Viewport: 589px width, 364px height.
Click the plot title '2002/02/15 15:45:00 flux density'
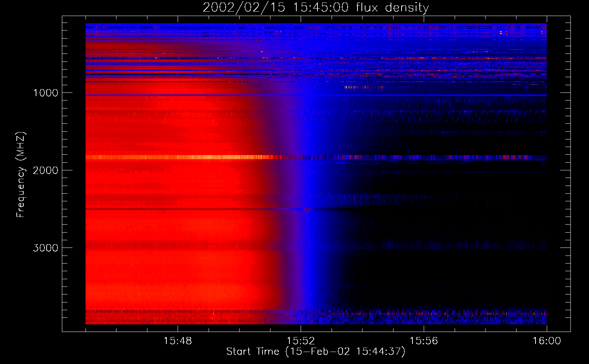click(x=316, y=8)
